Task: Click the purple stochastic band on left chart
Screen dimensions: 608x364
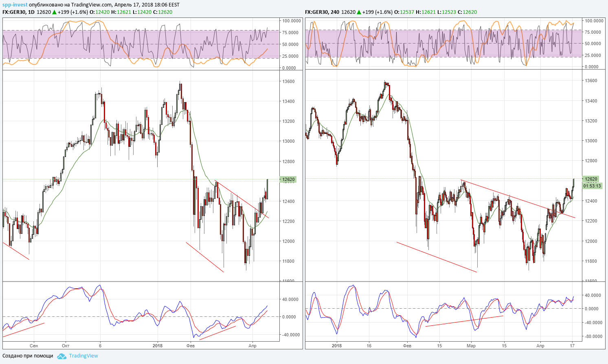Action: point(141,44)
